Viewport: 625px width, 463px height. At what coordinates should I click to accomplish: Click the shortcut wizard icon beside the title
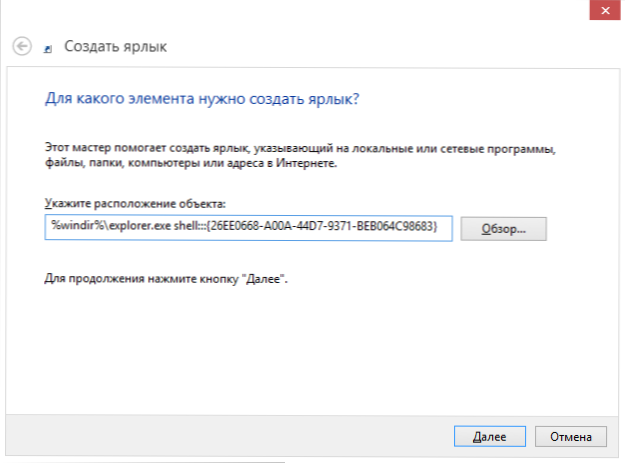[x=48, y=49]
